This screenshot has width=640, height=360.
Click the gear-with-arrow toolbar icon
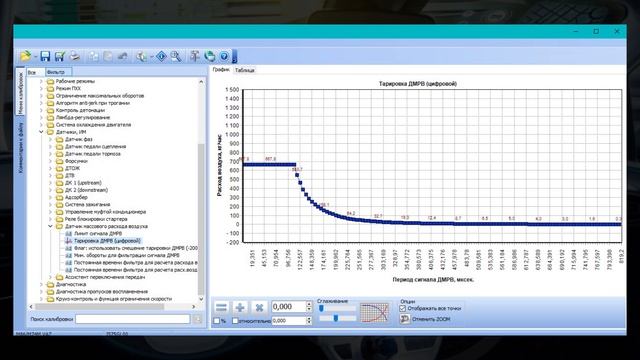[141, 56]
